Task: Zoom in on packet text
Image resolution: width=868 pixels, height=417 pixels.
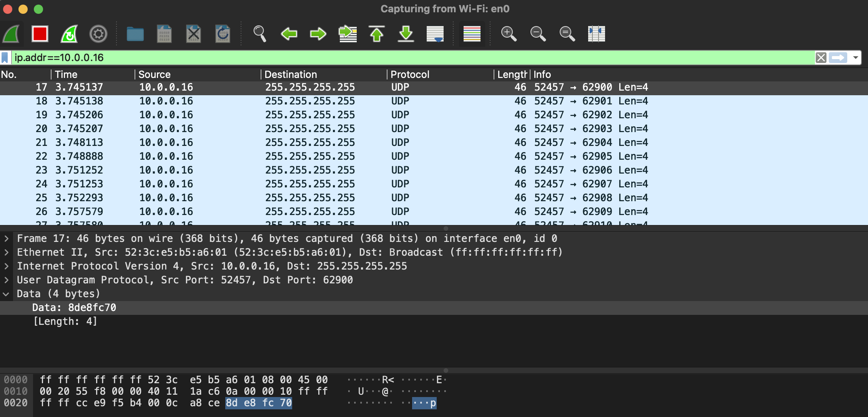Action: click(509, 34)
